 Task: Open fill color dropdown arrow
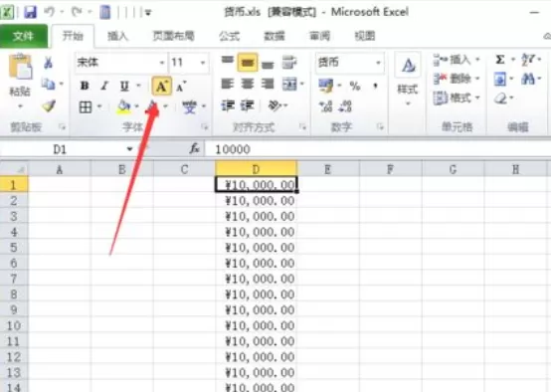click(137, 106)
